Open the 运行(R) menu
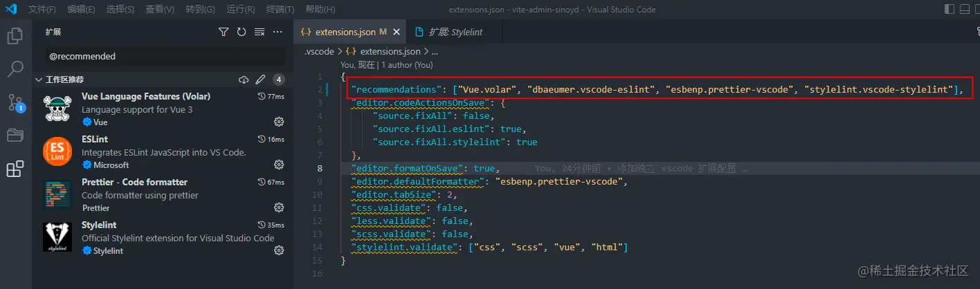Viewport: 980px width, 289px height. pos(240,10)
